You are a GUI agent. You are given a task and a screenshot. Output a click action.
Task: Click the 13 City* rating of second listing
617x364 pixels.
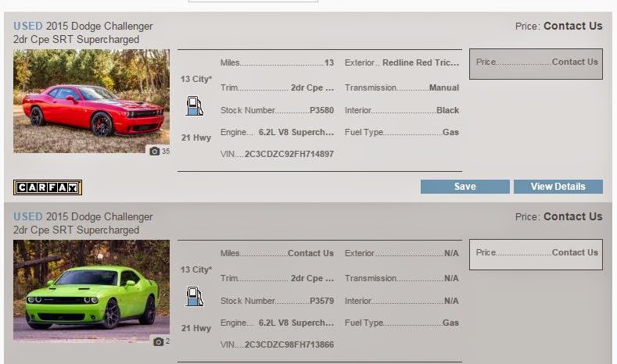[x=196, y=270]
